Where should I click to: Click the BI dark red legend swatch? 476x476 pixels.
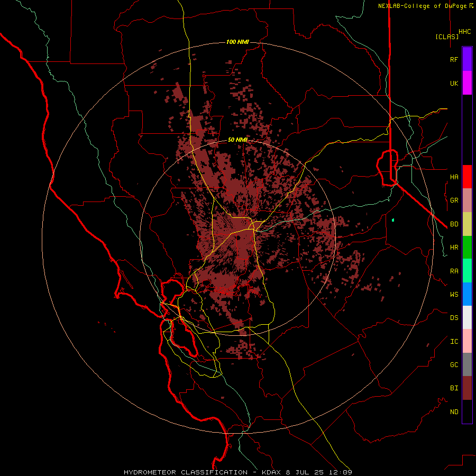[x=467, y=388]
